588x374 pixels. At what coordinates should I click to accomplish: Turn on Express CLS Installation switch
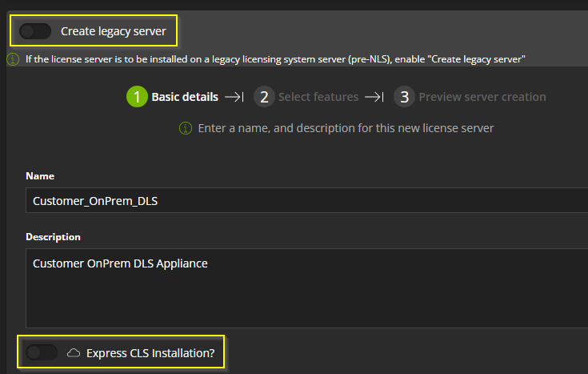(42, 352)
